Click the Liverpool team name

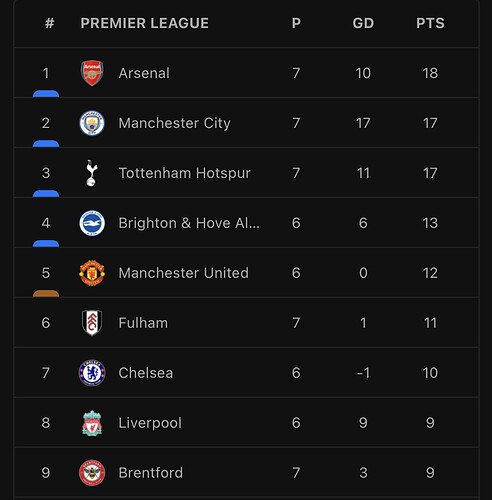(x=150, y=423)
